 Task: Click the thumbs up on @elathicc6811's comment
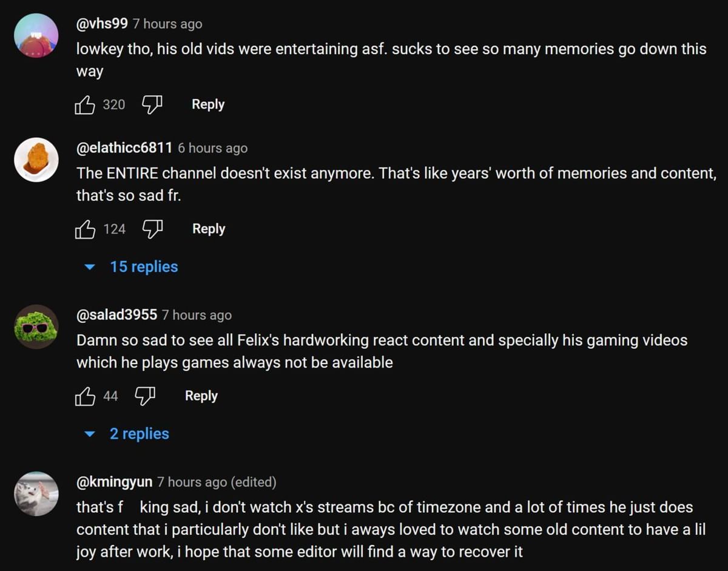pos(85,229)
